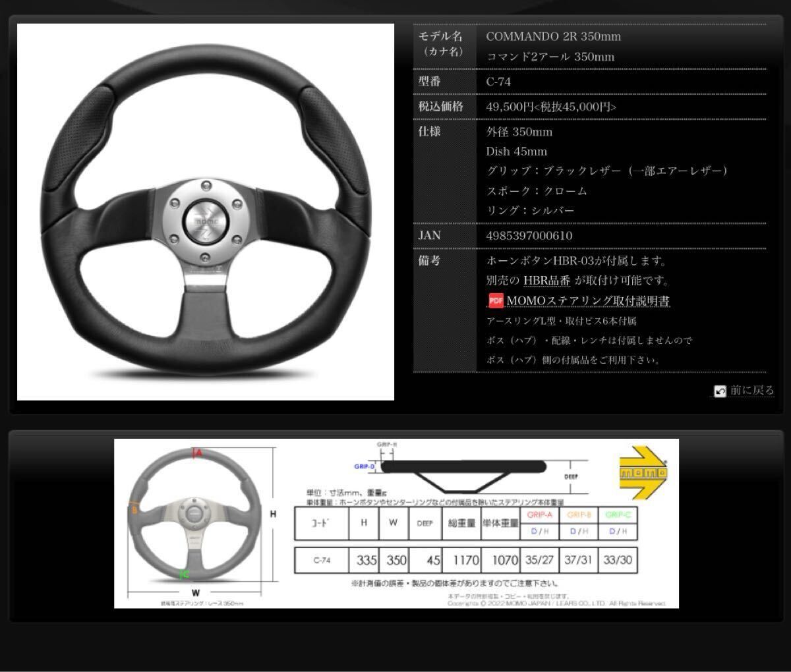Screen dimensions: 791x672
Task: Select the JAN code 4985397000610
Action: [x=529, y=236]
